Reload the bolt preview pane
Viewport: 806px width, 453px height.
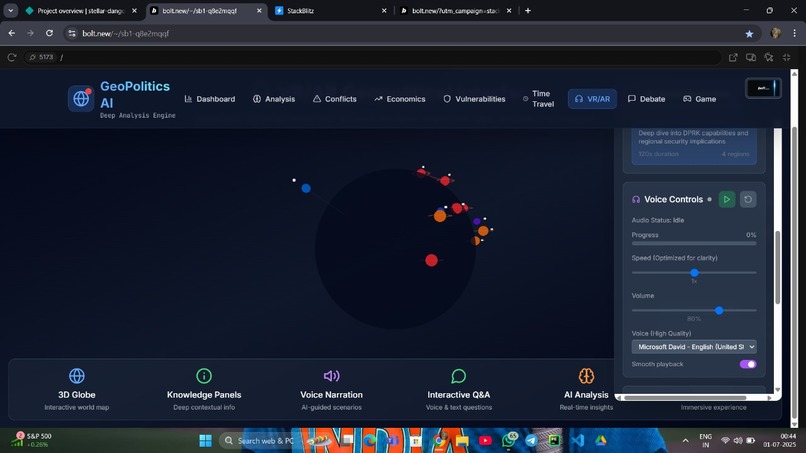point(11,57)
